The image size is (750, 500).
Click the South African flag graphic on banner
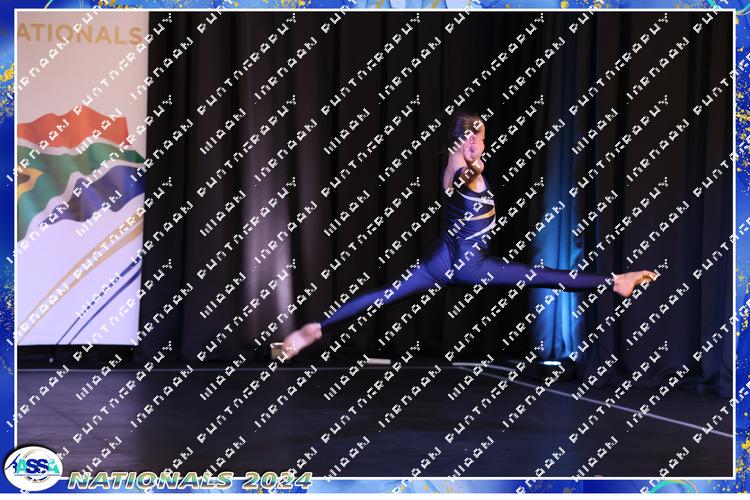[x=75, y=170]
